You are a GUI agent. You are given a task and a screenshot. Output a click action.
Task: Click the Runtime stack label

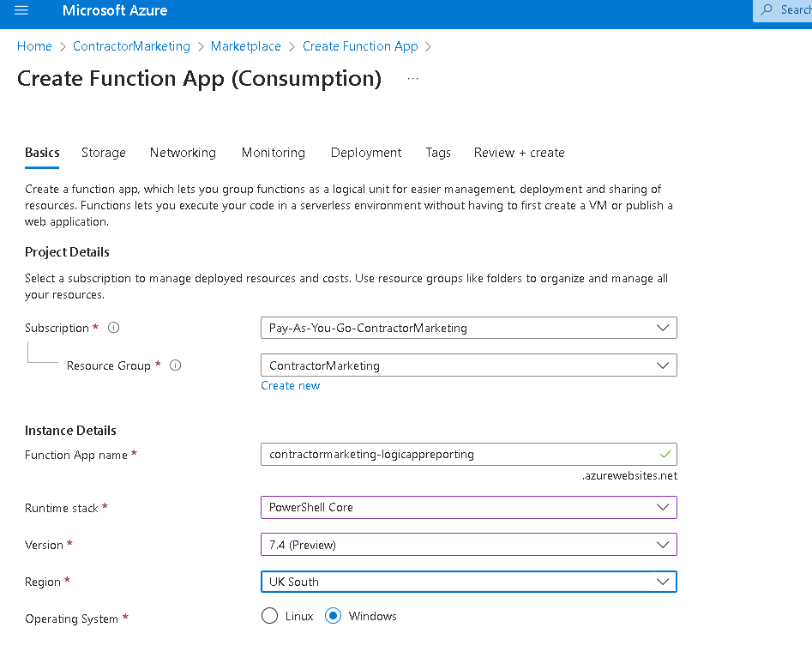click(x=62, y=508)
